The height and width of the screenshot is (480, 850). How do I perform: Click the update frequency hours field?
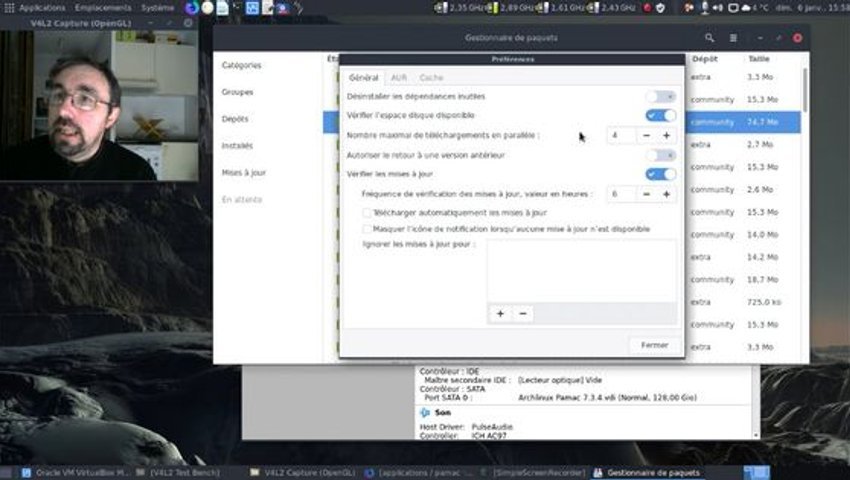pyautogui.click(x=621, y=194)
